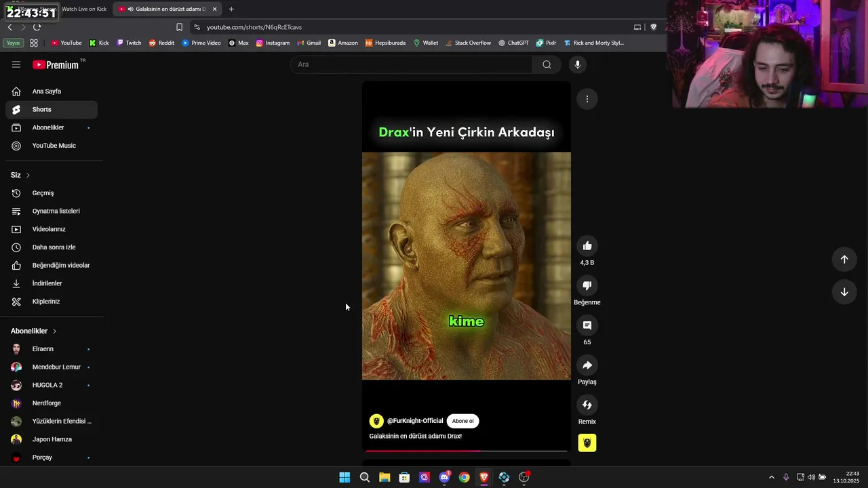868x488 pixels.
Task: Open Oynatma listeleri
Action: pyautogui.click(x=52, y=211)
